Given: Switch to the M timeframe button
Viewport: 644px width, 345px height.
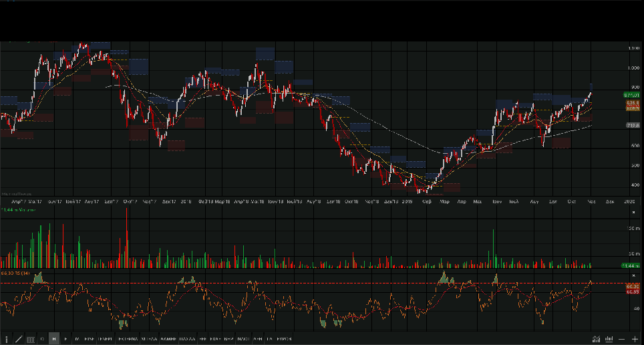Looking at the screenshot, I should (77, 339).
